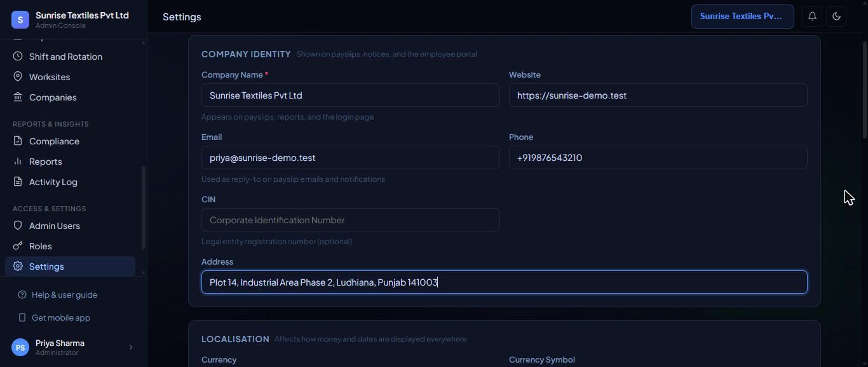Navigate to Compliance
Image resolution: width=868 pixels, height=367 pixels.
click(x=70, y=141)
